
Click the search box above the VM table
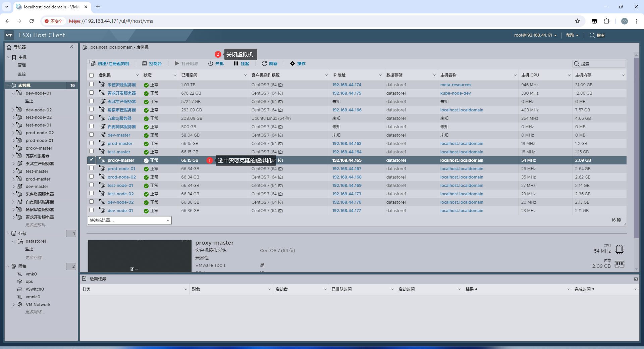(x=599, y=64)
